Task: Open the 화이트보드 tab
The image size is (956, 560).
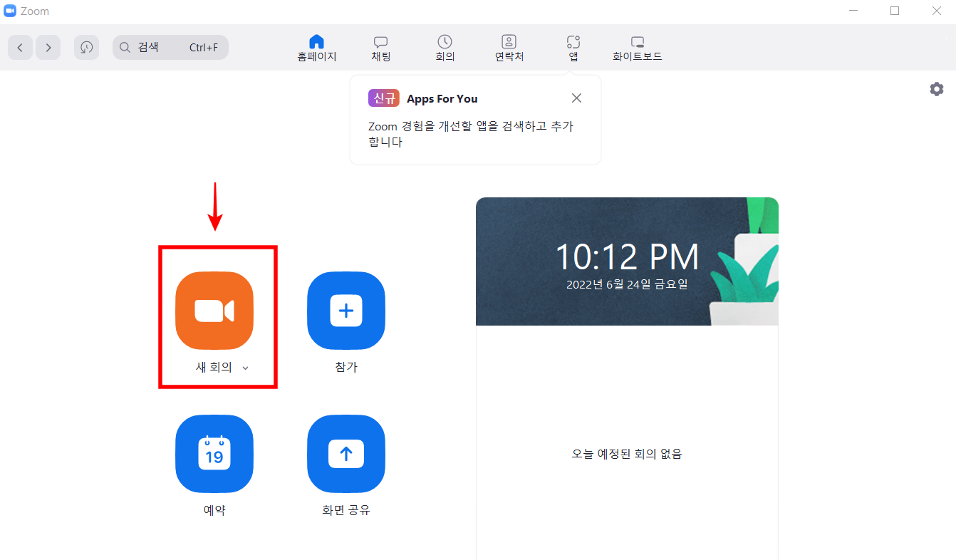Action: tap(638, 48)
